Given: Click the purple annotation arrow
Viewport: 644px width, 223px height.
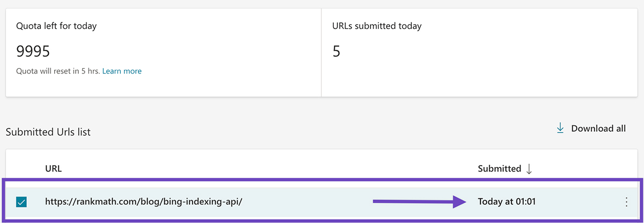Looking at the screenshot, I should click(421, 202).
